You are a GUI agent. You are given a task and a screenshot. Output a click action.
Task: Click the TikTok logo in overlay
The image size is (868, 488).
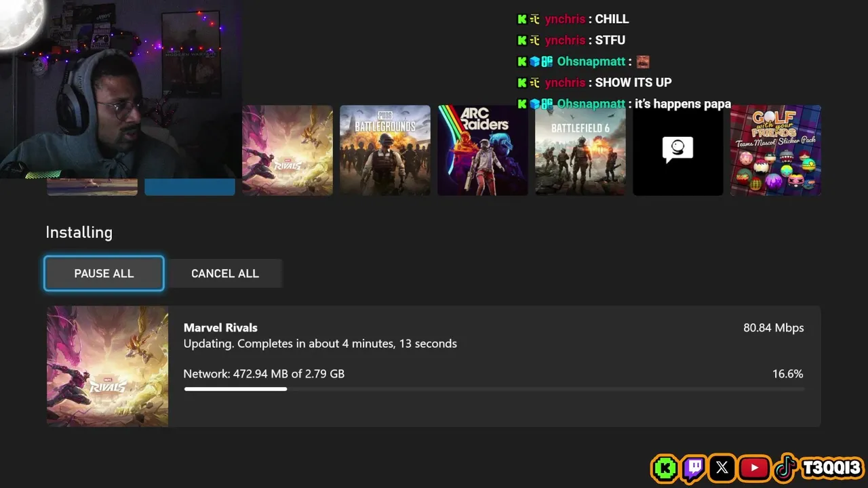[785, 468]
